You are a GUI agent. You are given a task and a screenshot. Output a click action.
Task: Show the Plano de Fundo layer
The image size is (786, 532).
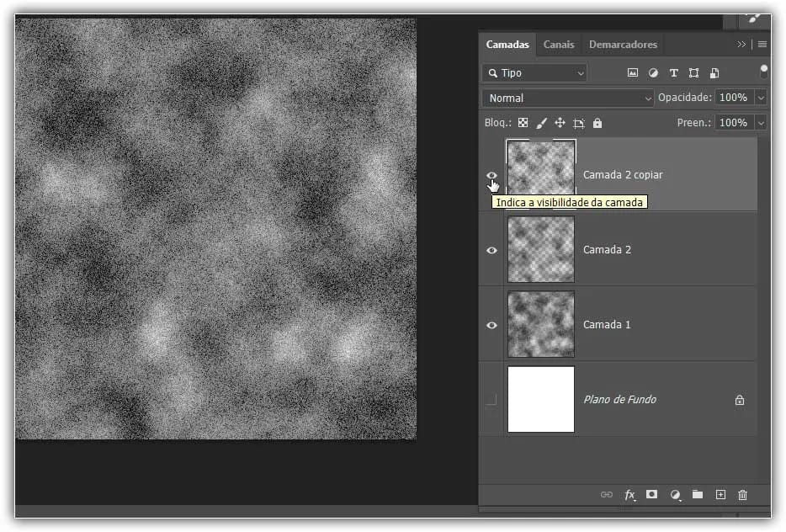(x=491, y=400)
